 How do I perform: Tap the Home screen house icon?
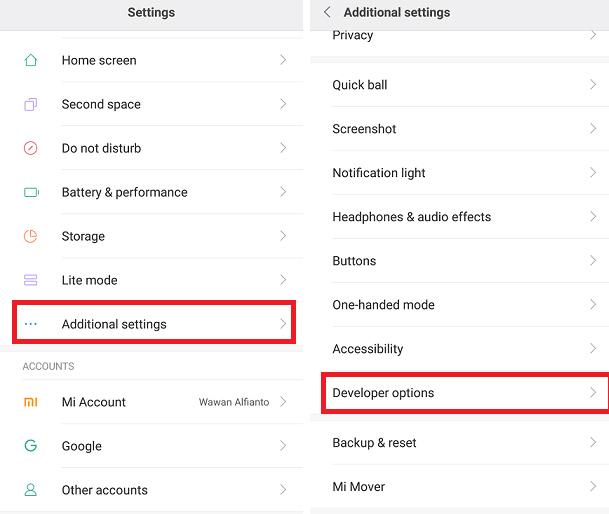coord(31,60)
